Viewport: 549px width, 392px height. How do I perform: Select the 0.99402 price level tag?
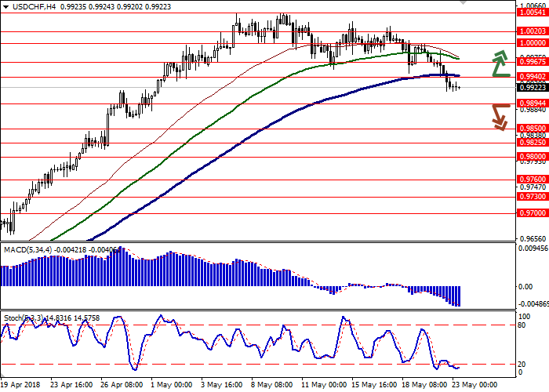532,77
